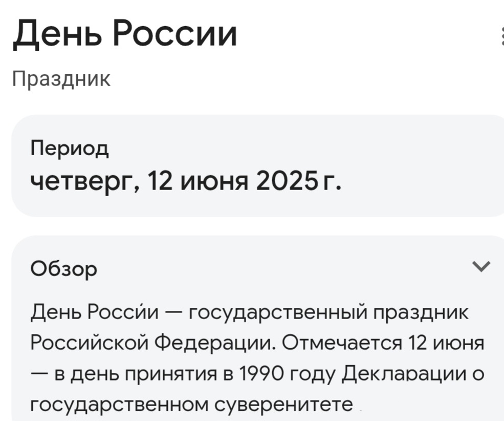
Task: Click the День России title
Action: pyautogui.click(x=124, y=35)
